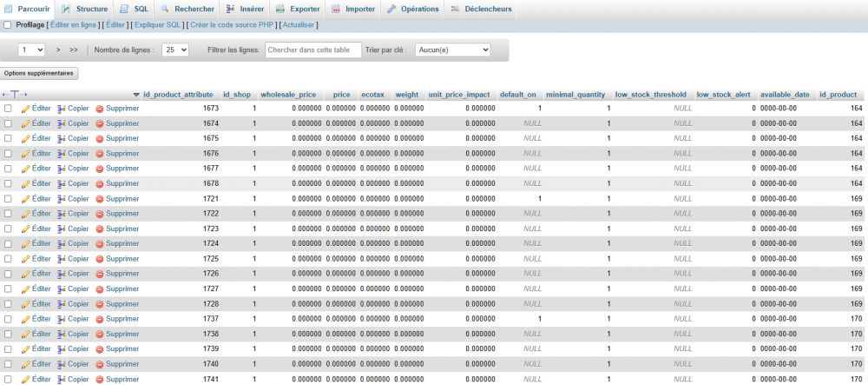Click the Filtrer les lignes search field

pos(312,50)
